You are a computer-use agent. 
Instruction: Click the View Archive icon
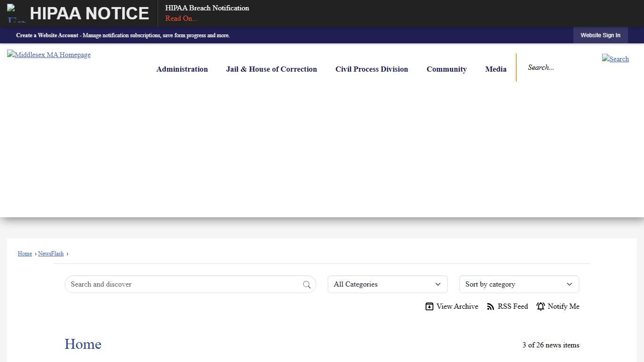429,306
